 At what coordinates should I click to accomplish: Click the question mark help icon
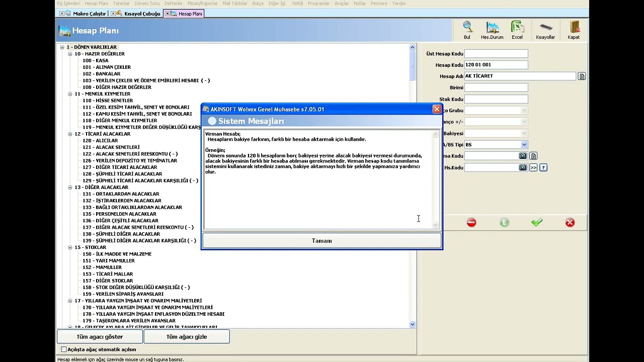(543, 167)
